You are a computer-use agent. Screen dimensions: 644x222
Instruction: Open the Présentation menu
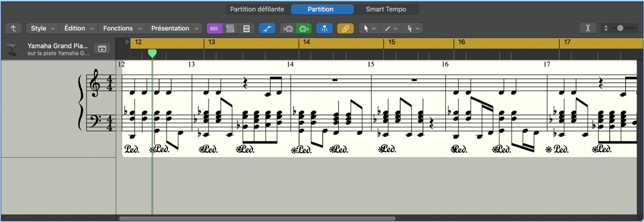coord(174,29)
